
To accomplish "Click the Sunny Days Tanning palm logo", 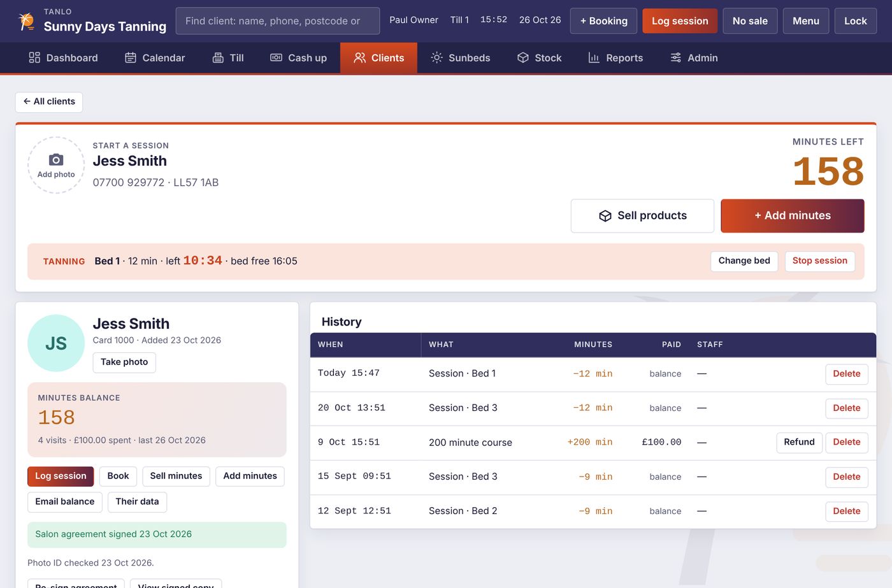I will pos(26,21).
